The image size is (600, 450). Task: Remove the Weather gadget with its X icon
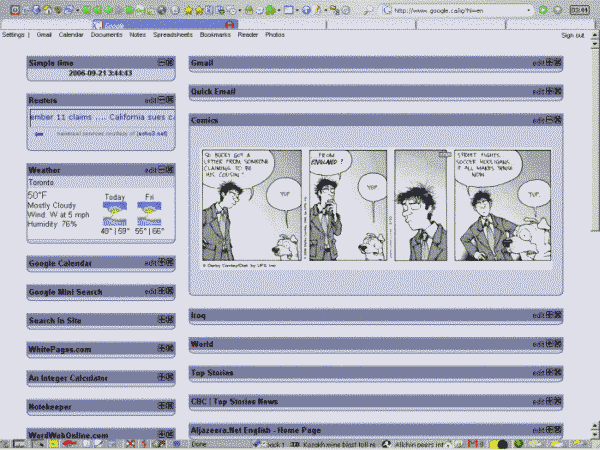[x=170, y=170]
